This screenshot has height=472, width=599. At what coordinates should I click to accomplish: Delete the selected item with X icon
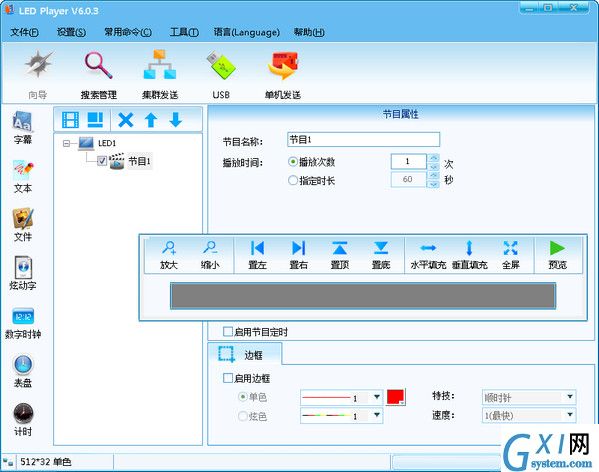click(x=125, y=120)
